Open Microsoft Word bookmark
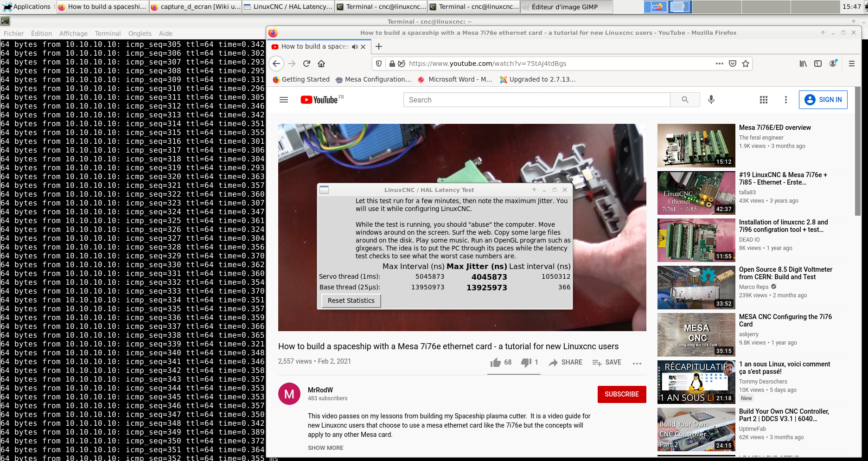 tap(455, 79)
